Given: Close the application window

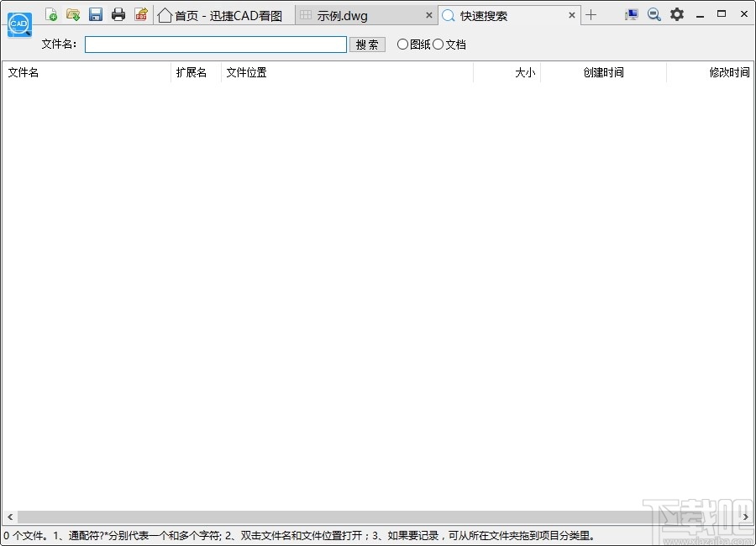Looking at the screenshot, I should click(x=744, y=14).
